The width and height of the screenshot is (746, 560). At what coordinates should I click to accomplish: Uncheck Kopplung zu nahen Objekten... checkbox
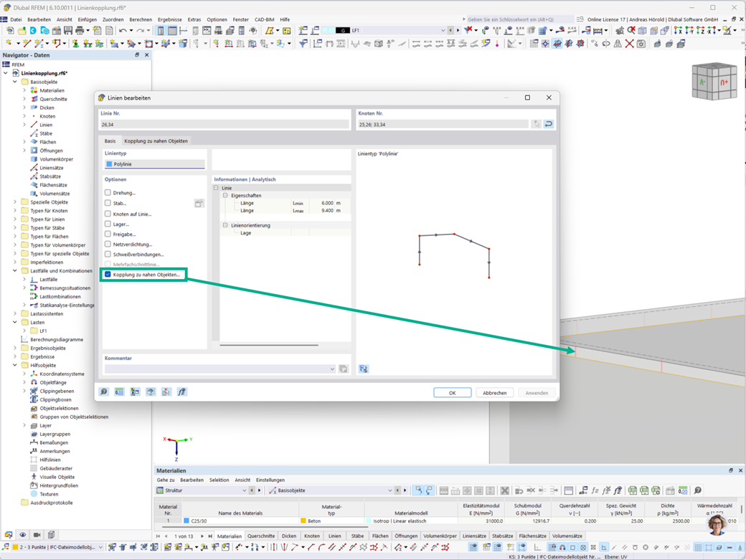tap(108, 275)
